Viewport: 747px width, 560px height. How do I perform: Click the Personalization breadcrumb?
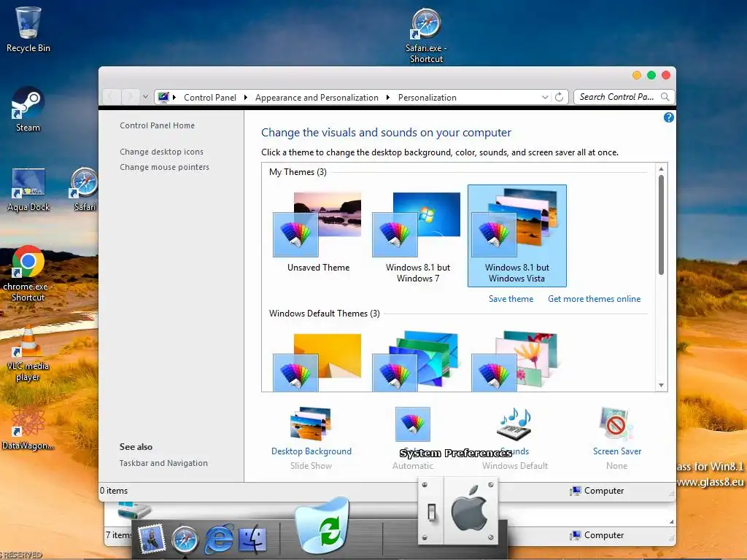[427, 98]
